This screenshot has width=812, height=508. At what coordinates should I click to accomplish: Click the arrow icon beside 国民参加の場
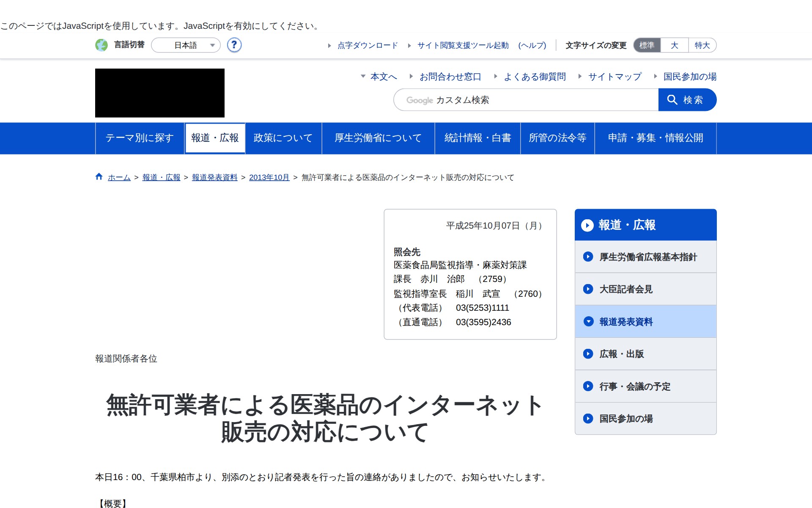tap(587, 419)
